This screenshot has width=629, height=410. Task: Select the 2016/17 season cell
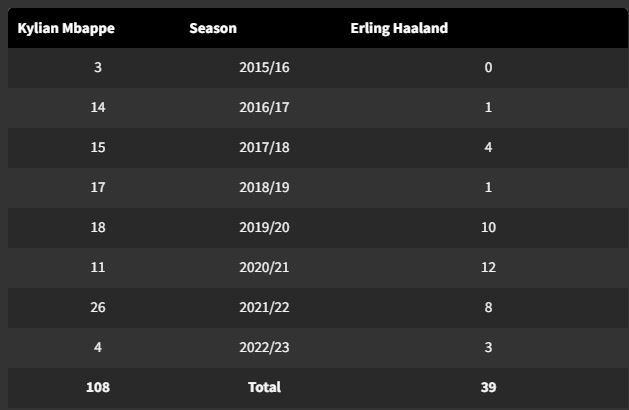(x=264, y=108)
